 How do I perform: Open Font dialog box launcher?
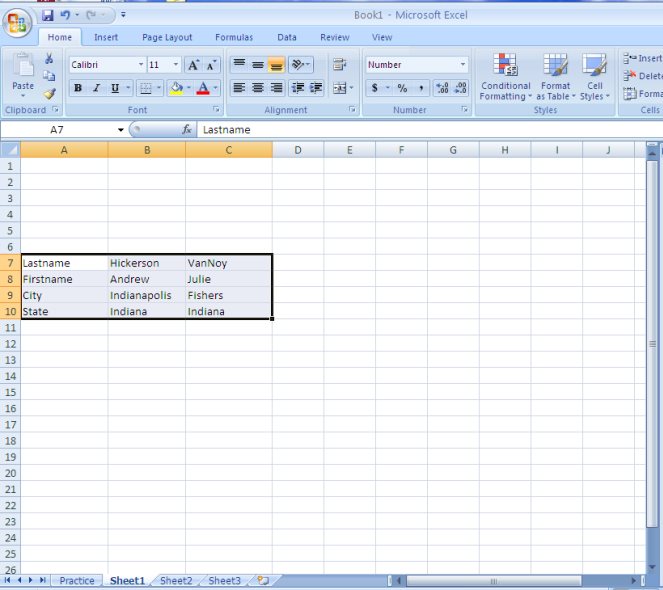click(216, 110)
